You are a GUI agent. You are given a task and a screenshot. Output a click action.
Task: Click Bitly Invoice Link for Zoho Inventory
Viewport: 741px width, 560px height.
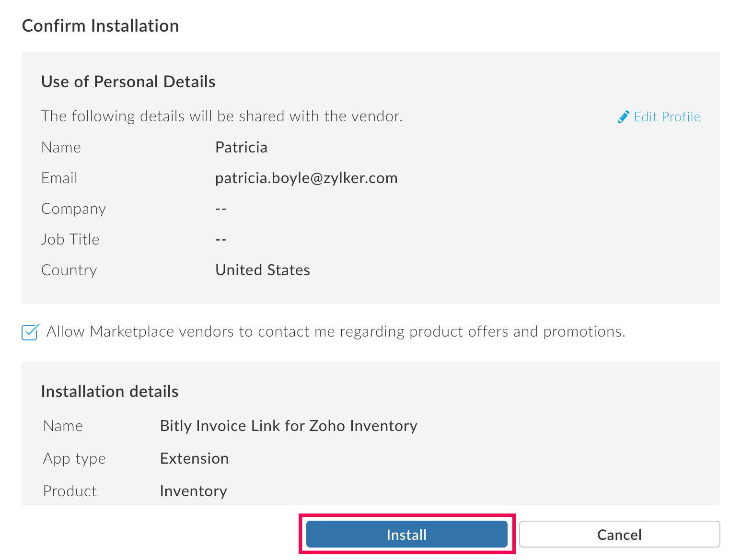coord(289,426)
